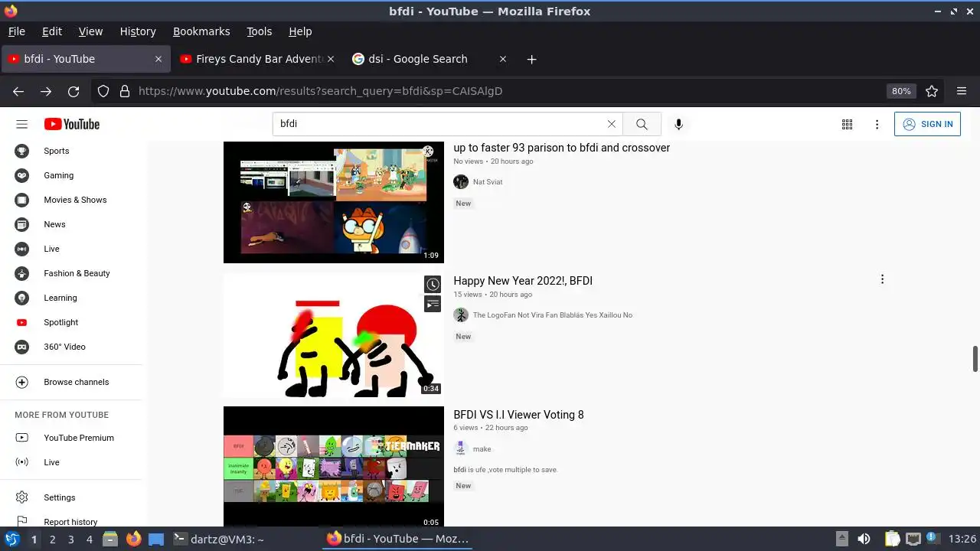The height and width of the screenshot is (551, 980).
Task: Open LogoFan Not Vira Fan channel
Action: pyautogui.click(x=552, y=315)
